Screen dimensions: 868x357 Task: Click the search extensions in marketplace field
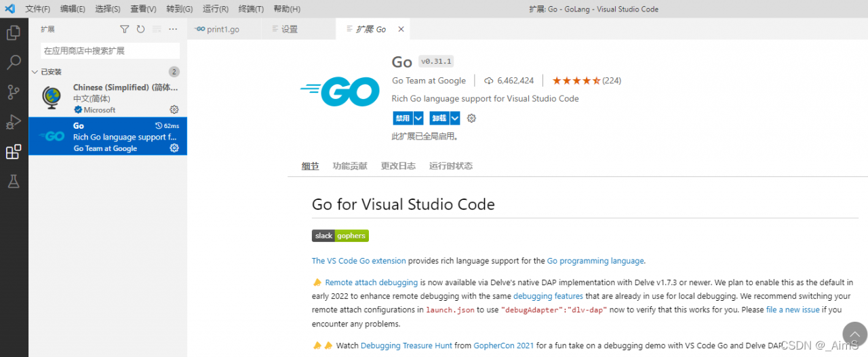(110, 51)
